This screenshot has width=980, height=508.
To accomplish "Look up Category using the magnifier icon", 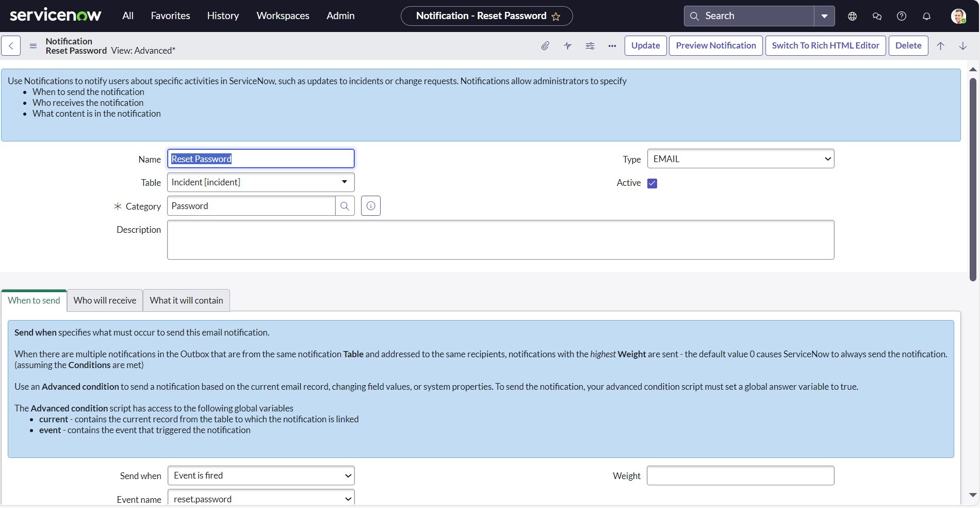I will pos(345,206).
